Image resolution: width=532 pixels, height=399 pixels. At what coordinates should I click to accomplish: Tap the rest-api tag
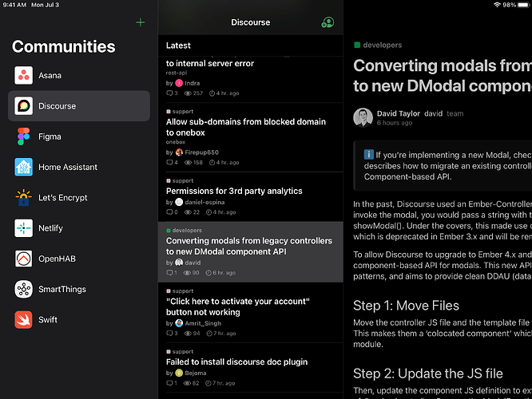(x=176, y=73)
